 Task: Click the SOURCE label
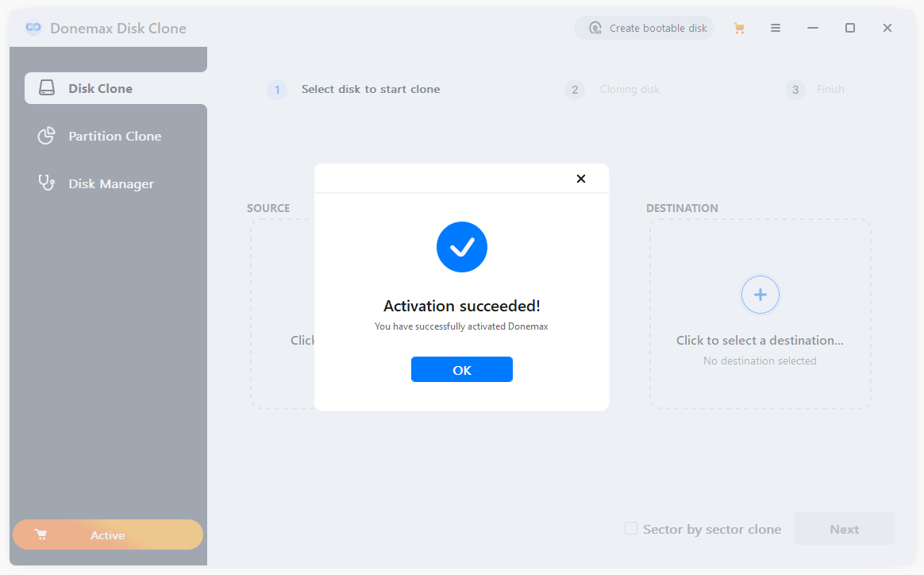point(268,207)
